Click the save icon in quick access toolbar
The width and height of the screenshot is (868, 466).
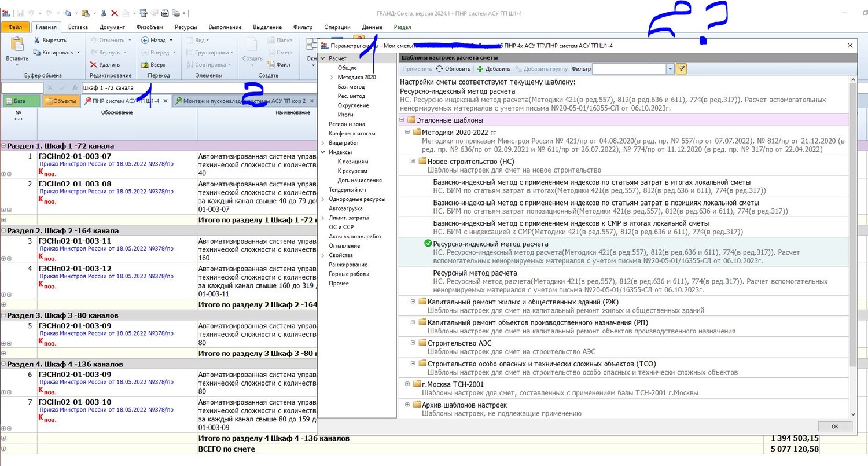20,13
